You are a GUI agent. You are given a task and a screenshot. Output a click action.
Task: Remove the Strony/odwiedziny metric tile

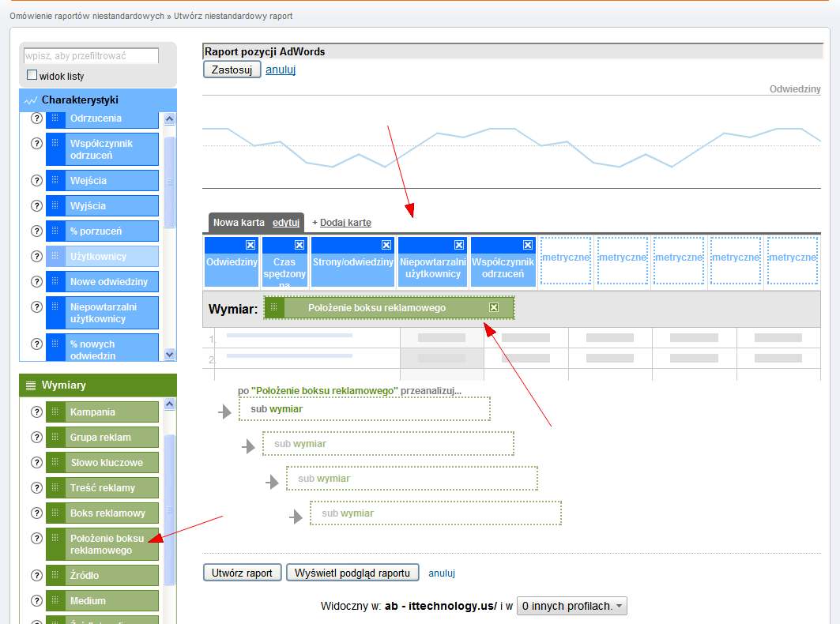(x=386, y=245)
